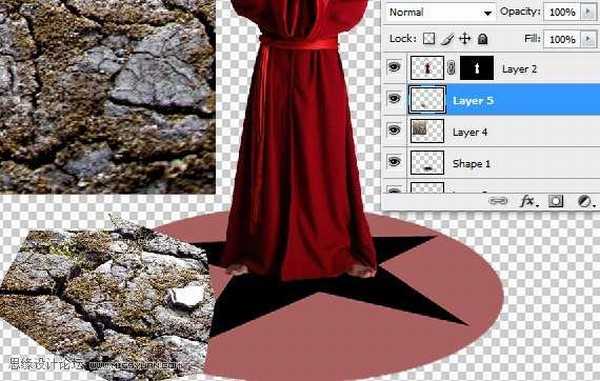Click the Layer 2 mask link chain icon
Viewport: 600px width, 381px height.
[452, 68]
